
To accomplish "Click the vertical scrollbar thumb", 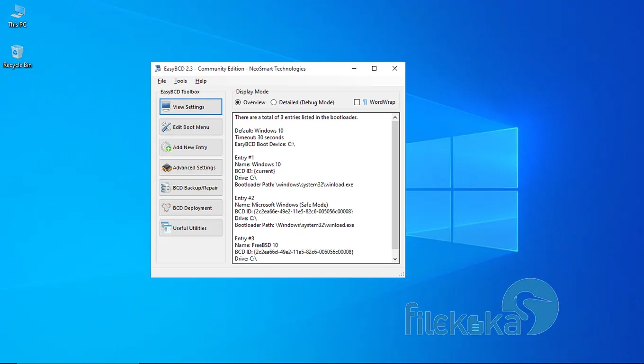I will (395, 185).
